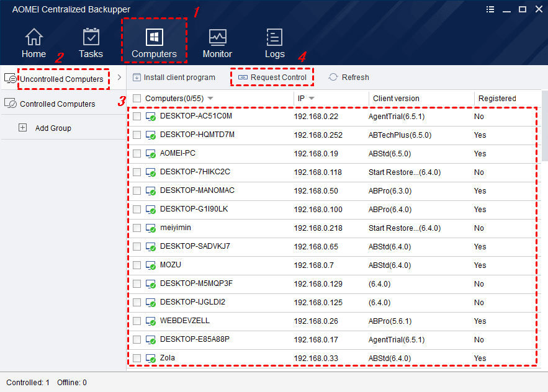
Task: Select the Computers icon in the top bar
Action: 154,37
